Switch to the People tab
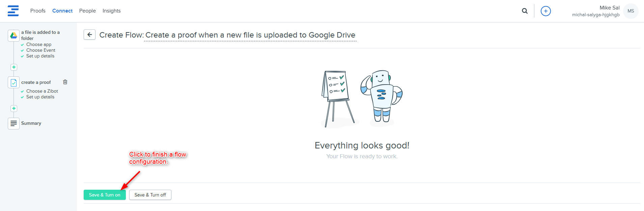This screenshot has width=644, height=211. pyautogui.click(x=87, y=11)
